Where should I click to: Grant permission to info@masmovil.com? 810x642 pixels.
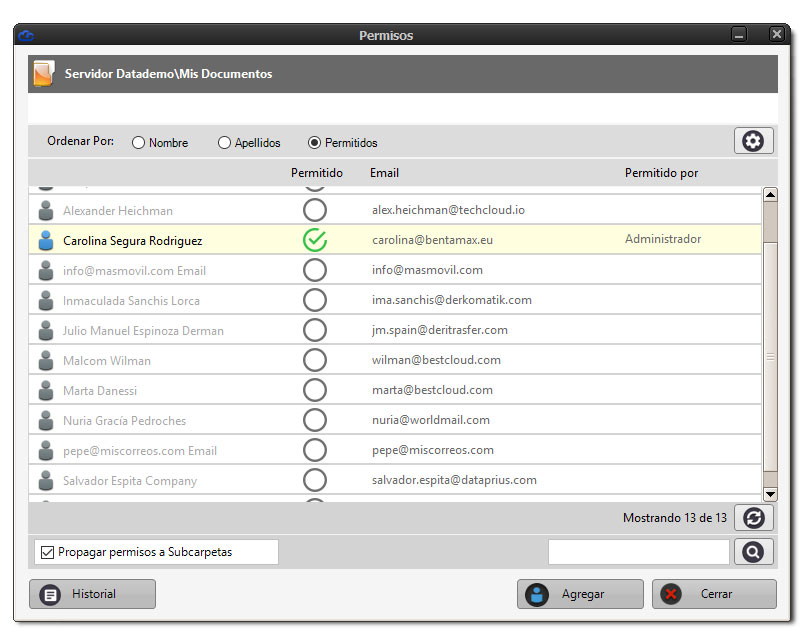(x=315, y=270)
